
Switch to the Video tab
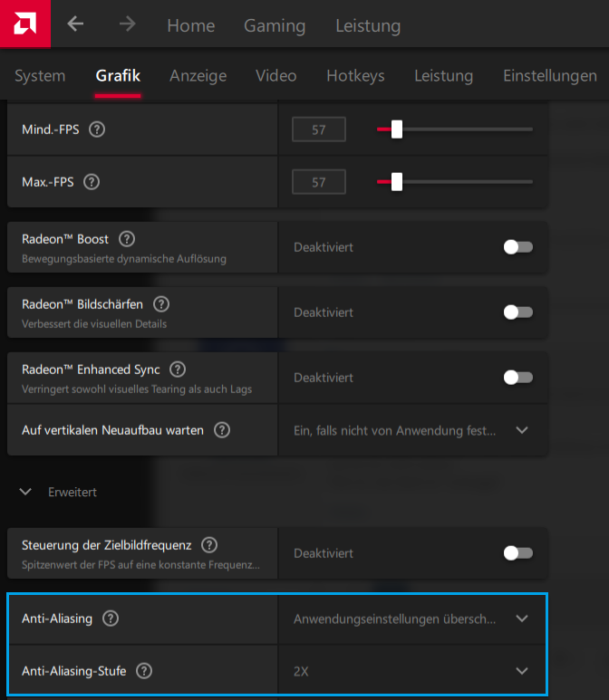tap(275, 75)
